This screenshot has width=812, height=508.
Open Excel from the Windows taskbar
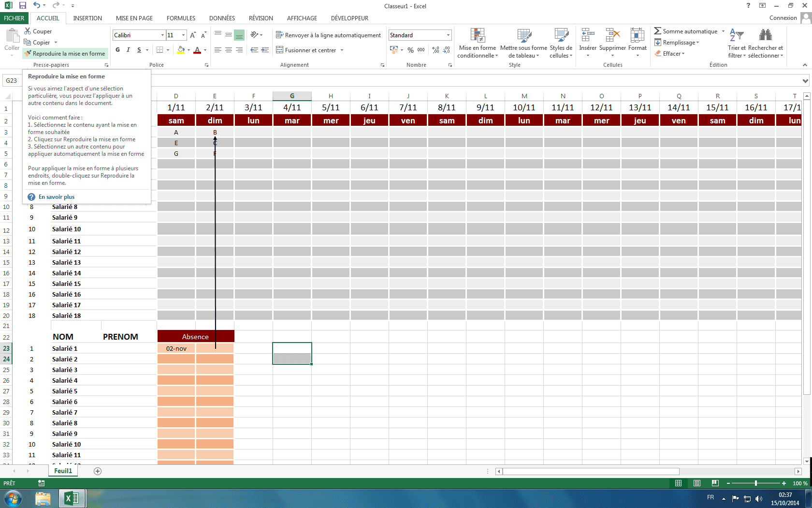[72, 498]
